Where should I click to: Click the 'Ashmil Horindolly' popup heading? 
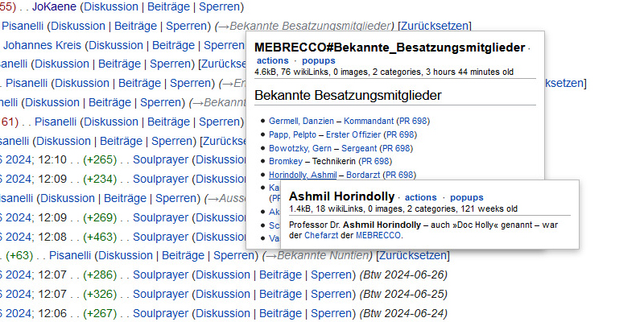341,196
